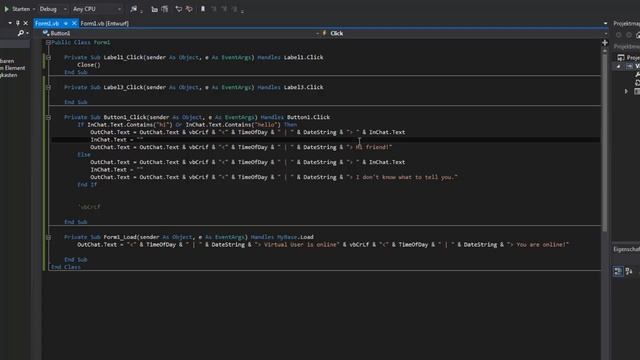Select the alphabetical sort icon in properties
Viewport: 640px width, 360px height.
tap(629, 271)
